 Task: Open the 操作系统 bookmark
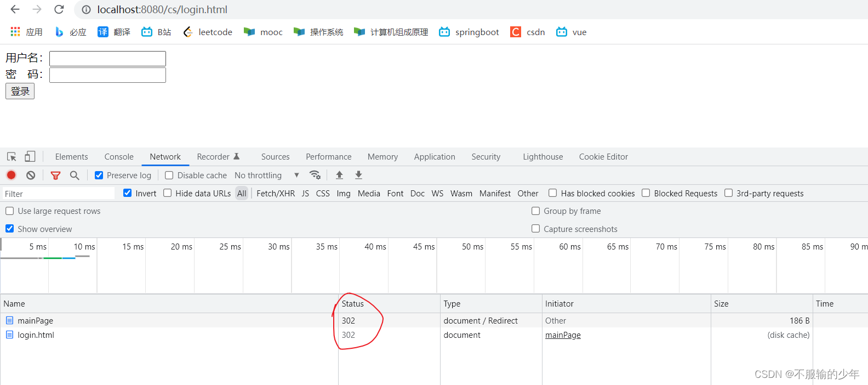pyautogui.click(x=318, y=32)
